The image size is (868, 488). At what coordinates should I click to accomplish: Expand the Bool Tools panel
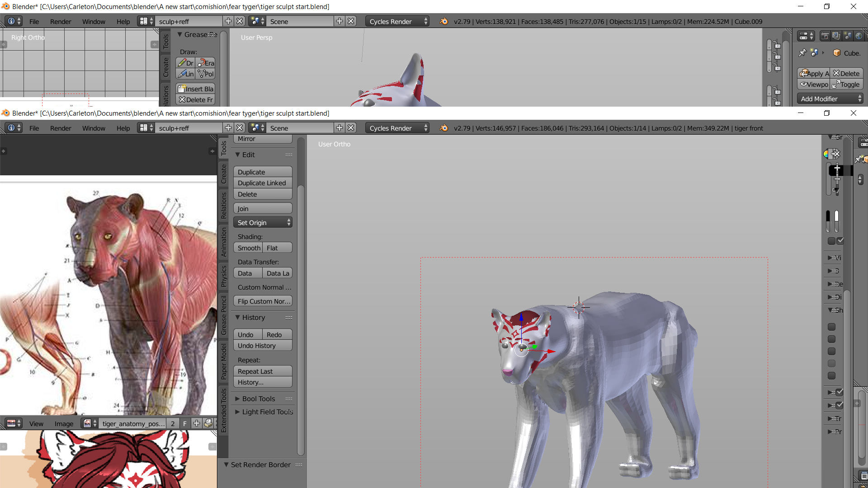259,399
